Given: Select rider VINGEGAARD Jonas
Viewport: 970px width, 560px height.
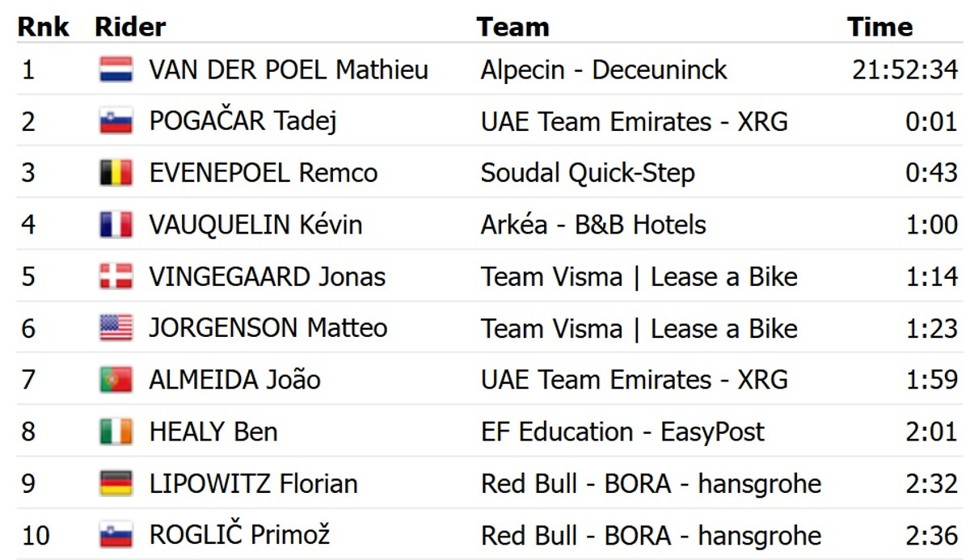Looking at the screenshot, I should [267, 276].
